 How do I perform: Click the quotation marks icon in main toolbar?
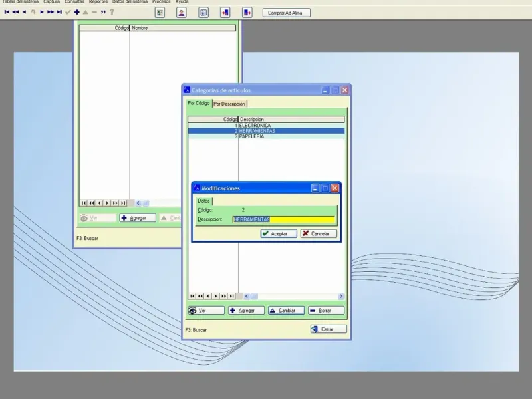click(103, 12)
